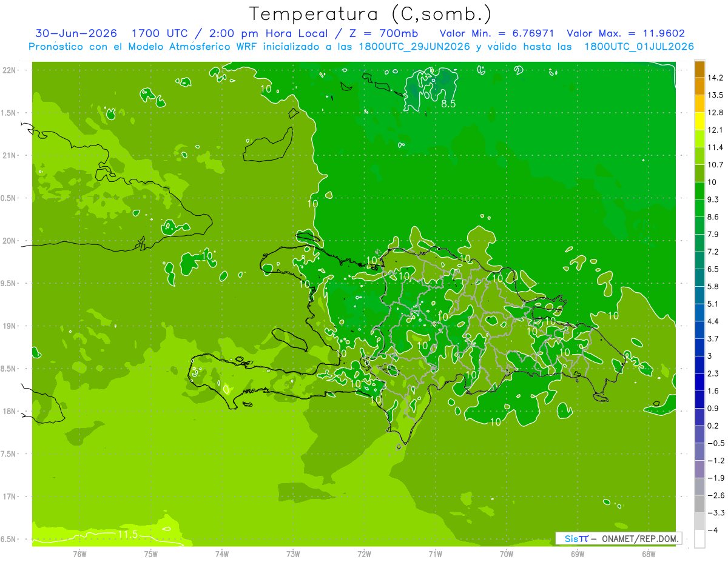
Task: Click the lime swatch between 11.4 and 12.1
Action: 699,139
